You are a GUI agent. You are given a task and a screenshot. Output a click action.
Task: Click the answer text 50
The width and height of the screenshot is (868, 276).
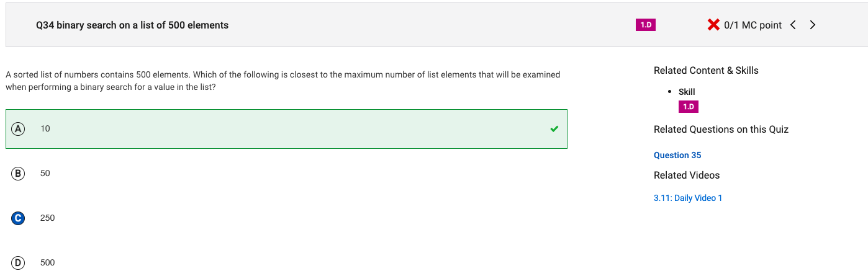45,173
